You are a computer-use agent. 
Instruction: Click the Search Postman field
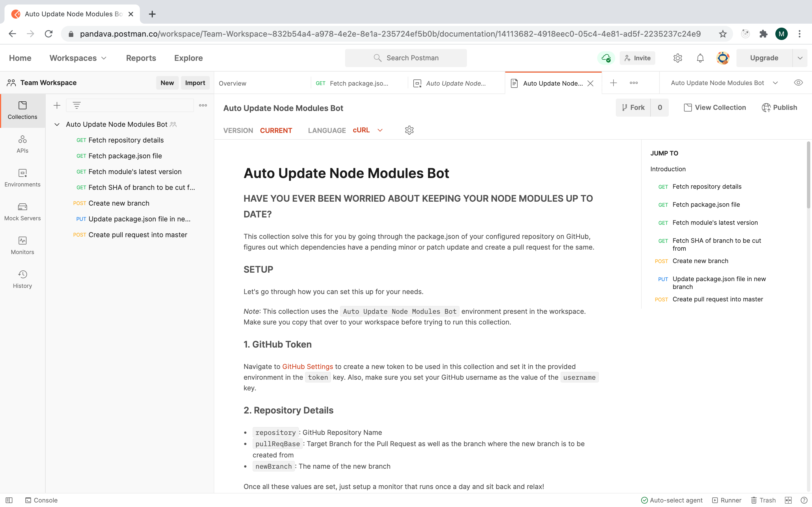pyautogui.click(x=406, y=58)
